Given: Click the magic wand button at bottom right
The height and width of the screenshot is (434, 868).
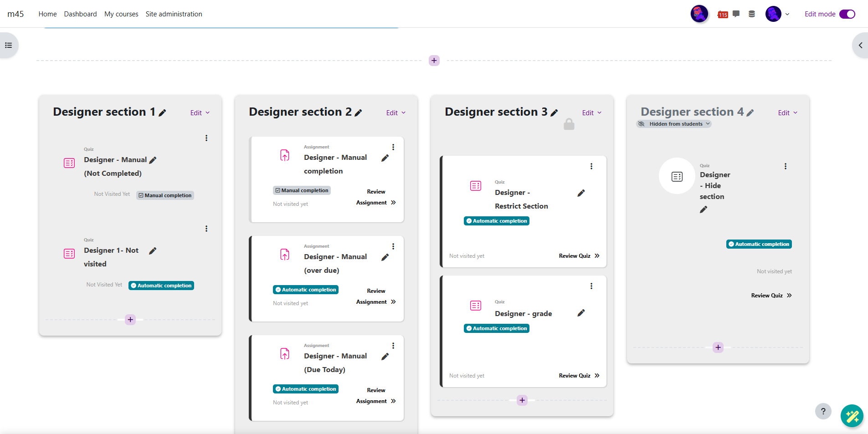Looking at the screenshot, I should (852, 416).
